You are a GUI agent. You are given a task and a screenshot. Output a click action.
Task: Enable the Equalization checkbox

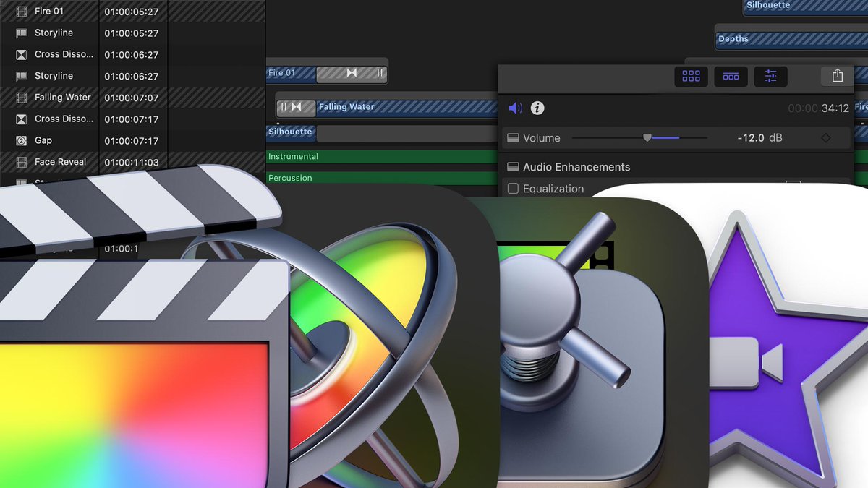pos(513,189)
